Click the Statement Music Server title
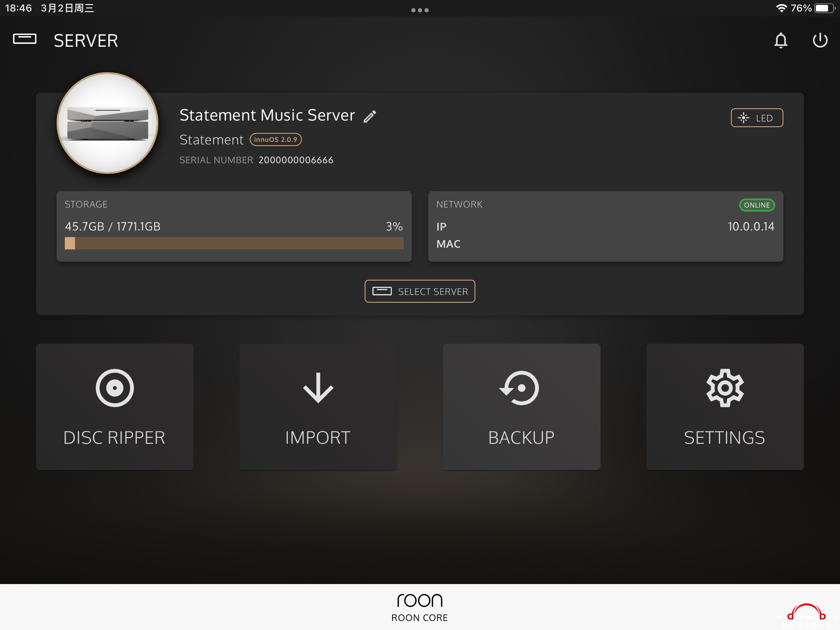Viewport: 840px width, 630px height. 267,115
